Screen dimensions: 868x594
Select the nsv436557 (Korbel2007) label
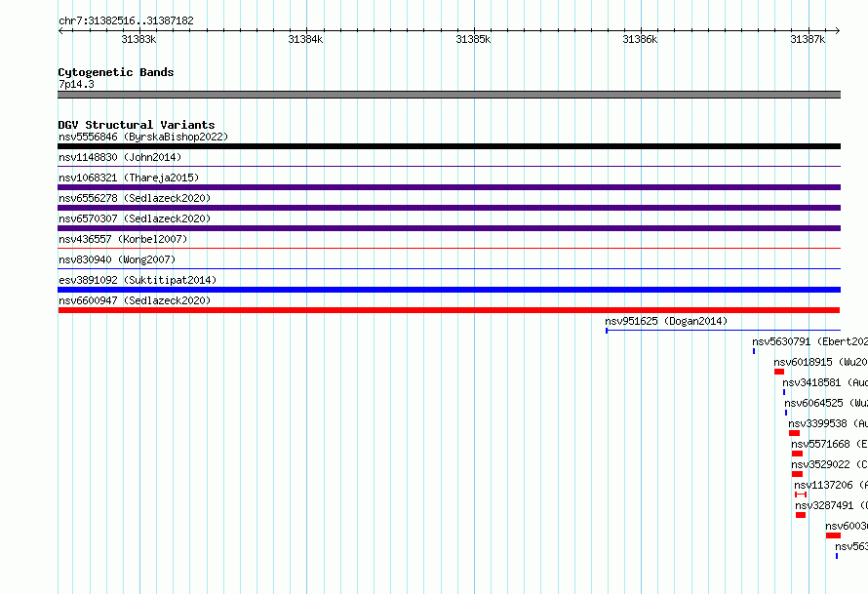[x=123, y=239]
